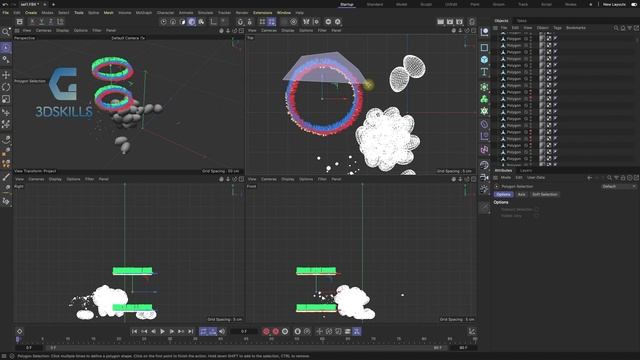Toggle timeline sound playback
This screenshot has width=640, height=360.
click(x=222, y=331)
